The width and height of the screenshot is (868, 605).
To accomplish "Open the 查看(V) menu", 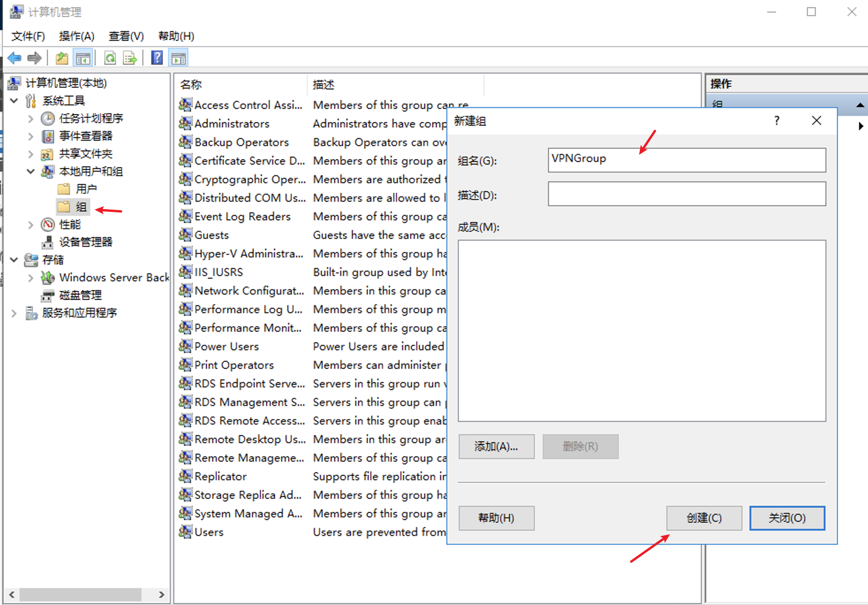I will 126,36.
